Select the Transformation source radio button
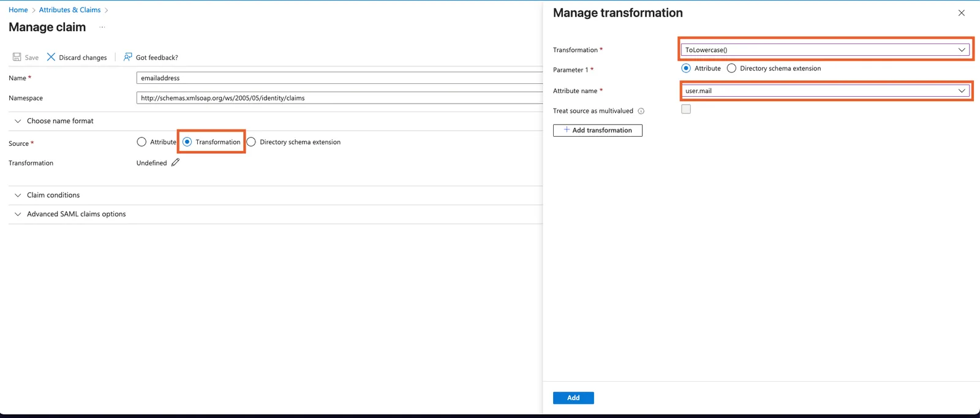Screen dimensions: 980x418 tap(187, 142)
